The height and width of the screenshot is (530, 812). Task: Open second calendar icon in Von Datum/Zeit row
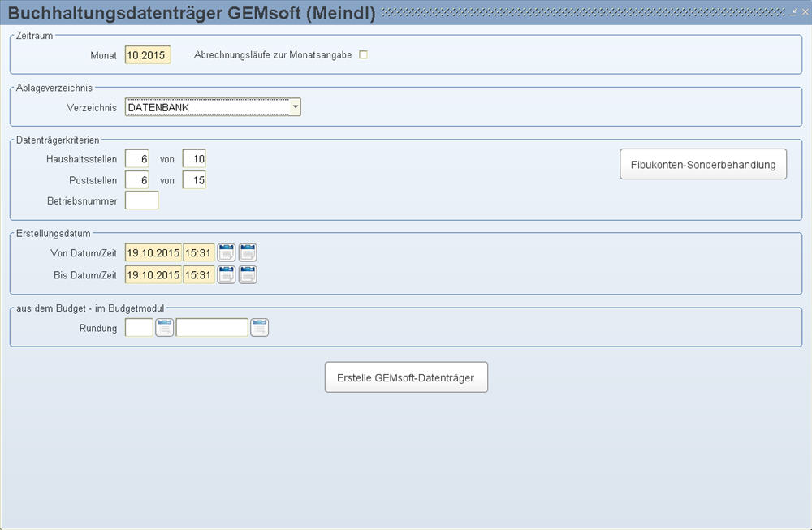(x=248, y=252)
